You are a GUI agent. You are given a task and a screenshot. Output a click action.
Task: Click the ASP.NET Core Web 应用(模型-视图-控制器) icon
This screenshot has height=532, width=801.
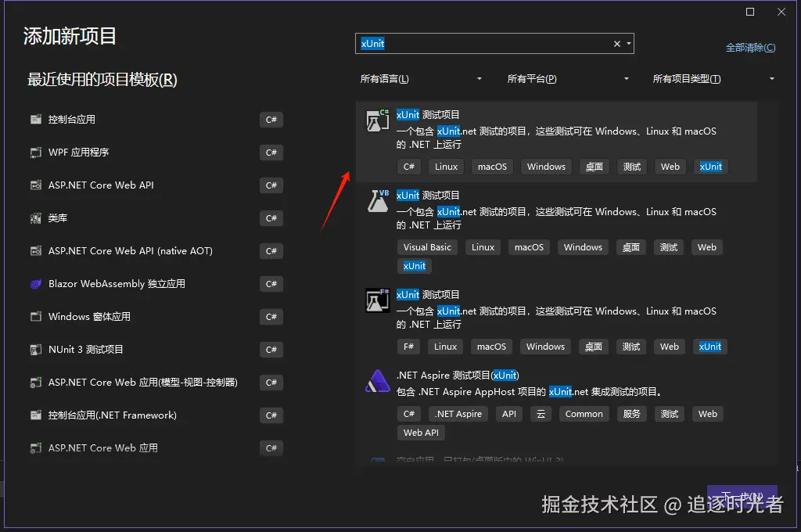tap(36, 383)
